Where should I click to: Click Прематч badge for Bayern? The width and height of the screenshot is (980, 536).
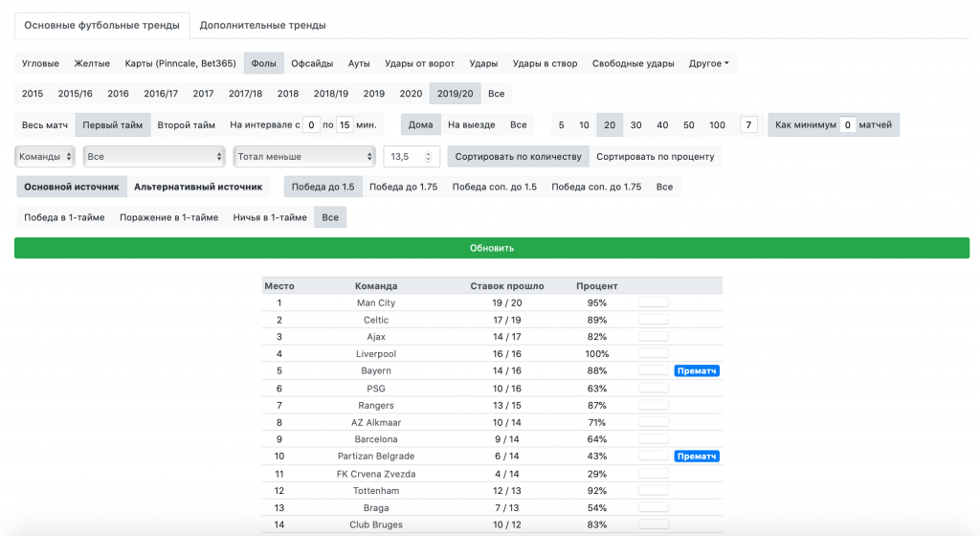697,370
